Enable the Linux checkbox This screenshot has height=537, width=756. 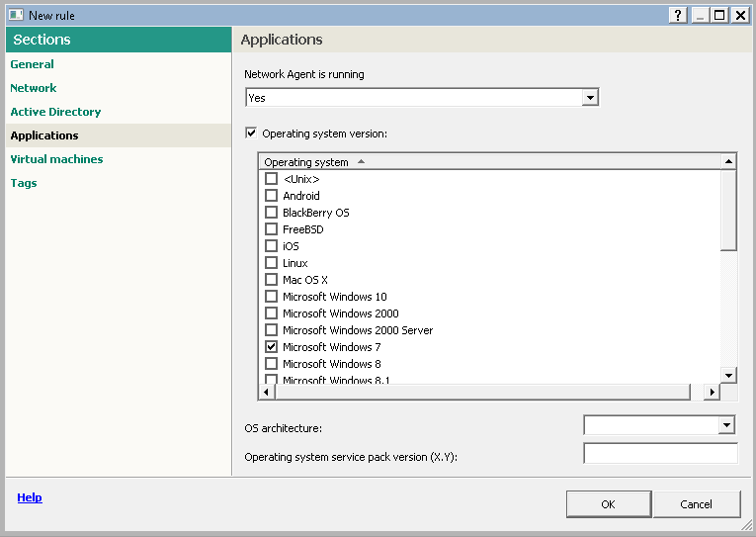pyautogui.click(x=272, y=263)
